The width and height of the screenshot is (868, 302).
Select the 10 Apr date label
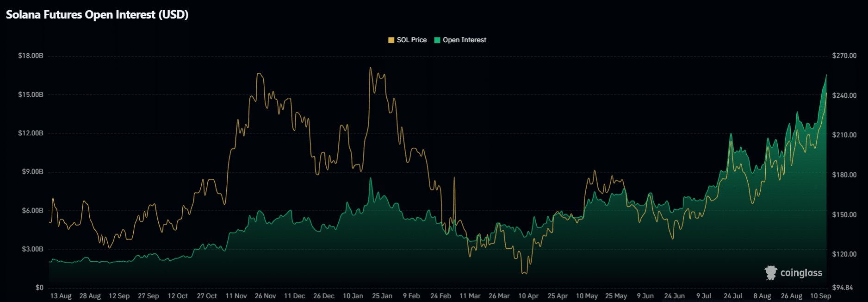(528, 296)
